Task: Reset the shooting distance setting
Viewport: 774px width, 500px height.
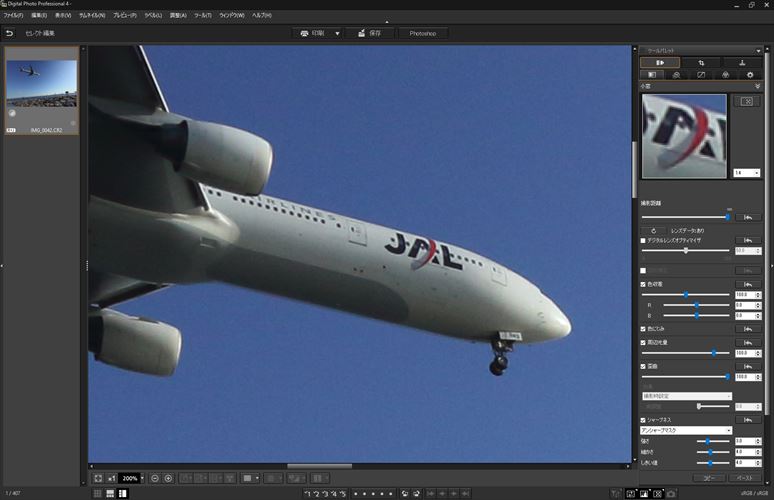Action: coord(748,217)
